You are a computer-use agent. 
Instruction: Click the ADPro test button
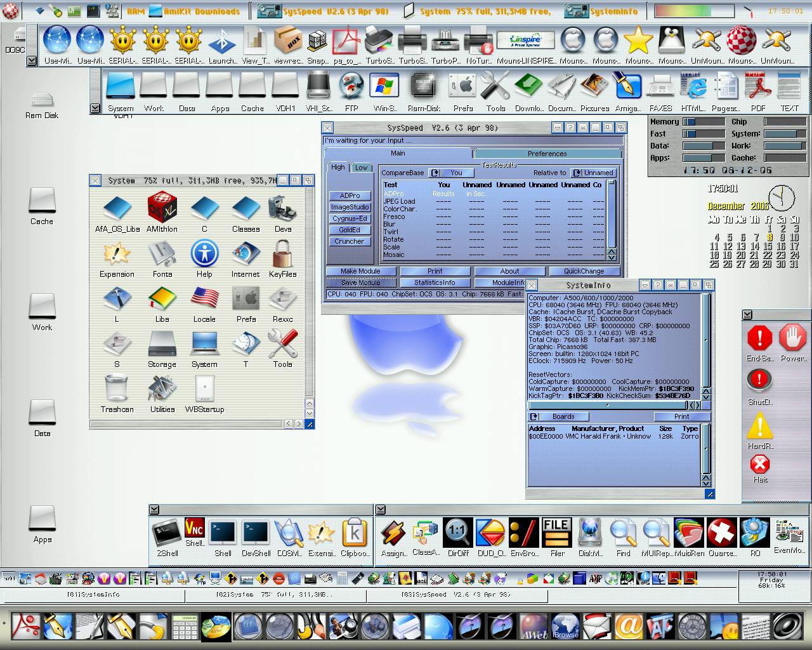click(350, 196)
